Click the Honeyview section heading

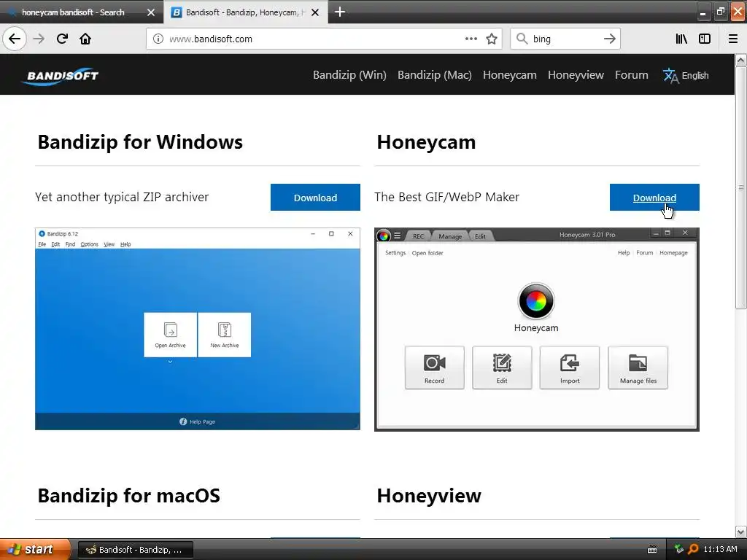pos(429,496)
